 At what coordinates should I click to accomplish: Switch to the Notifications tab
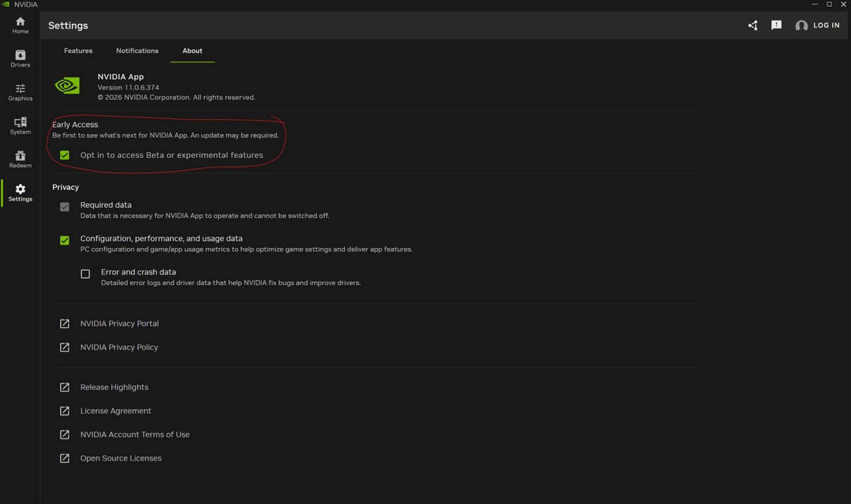pyautogui.click(x=138, y=51)
